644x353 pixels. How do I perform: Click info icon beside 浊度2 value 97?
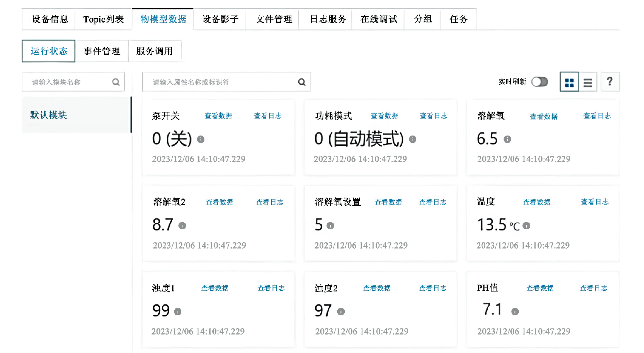341,312
